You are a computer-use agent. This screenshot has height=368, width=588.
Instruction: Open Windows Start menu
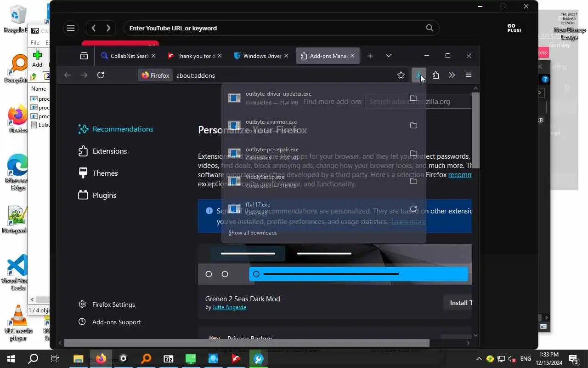(11, 359)
